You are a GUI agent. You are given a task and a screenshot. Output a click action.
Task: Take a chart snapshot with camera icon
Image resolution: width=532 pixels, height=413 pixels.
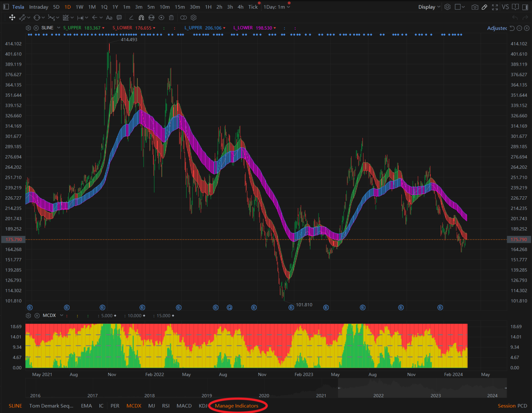point(475,7)
